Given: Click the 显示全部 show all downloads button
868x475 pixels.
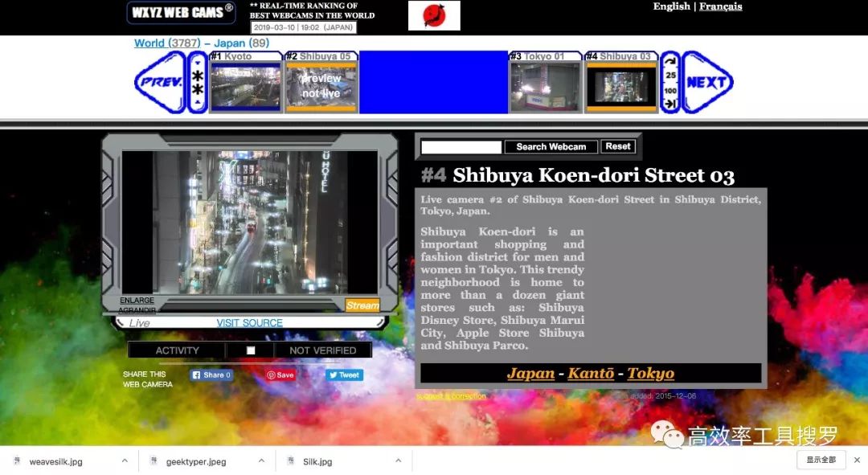Looking at the screenshot, I should coord(821,460).
